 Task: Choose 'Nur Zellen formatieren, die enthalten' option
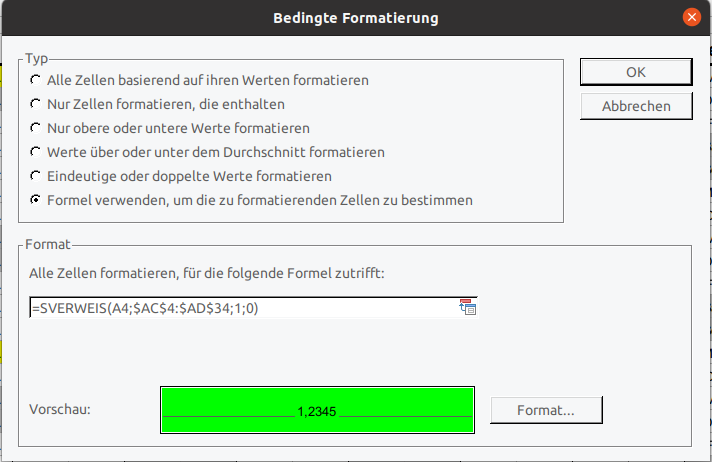point(37,104)
